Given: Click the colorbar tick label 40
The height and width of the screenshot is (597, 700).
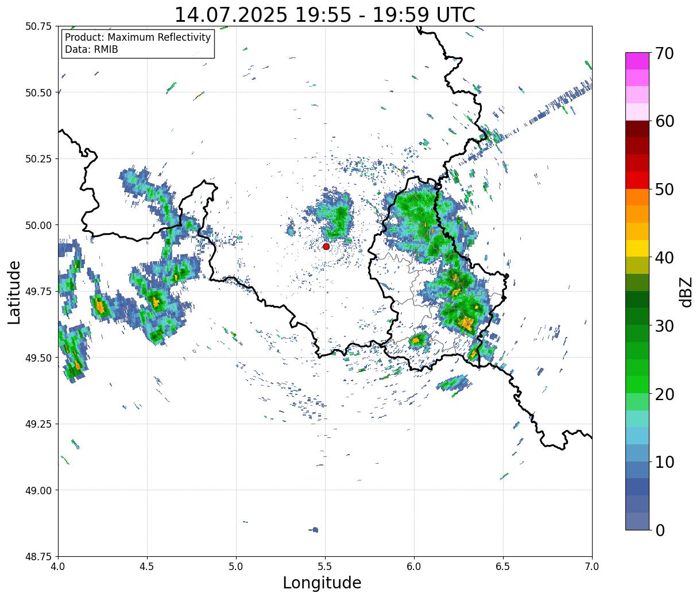Looking at the screenshot, I should click(664, 258).
